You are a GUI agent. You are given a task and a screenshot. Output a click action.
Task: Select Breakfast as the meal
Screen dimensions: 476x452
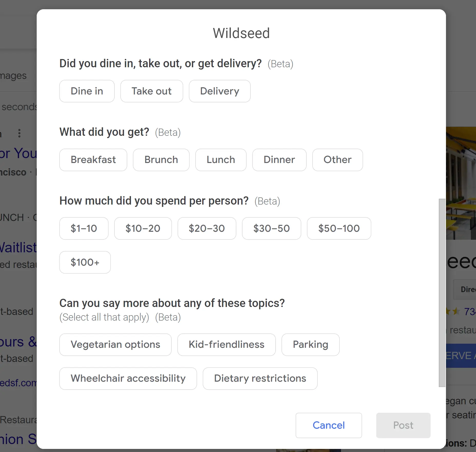[x=93, y=160]
